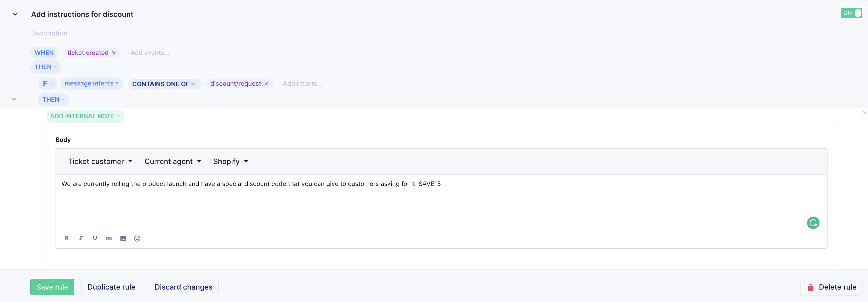
Task: Click the Body label
Action: click(x=63, y=140)
